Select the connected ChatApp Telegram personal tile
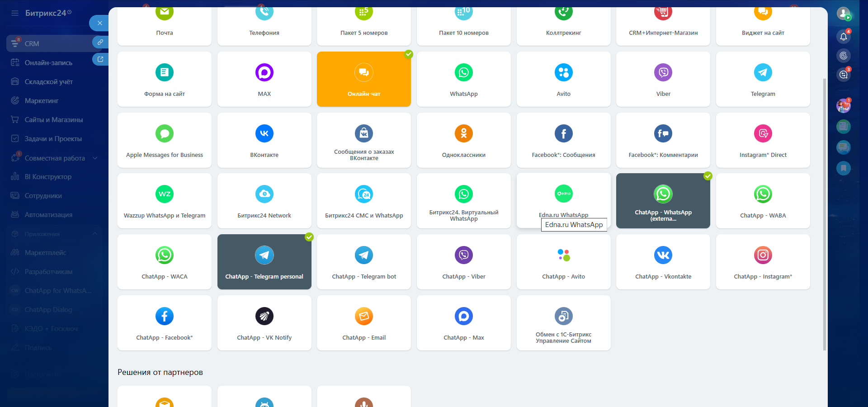The image size is (868, 407). coord(264,262)
